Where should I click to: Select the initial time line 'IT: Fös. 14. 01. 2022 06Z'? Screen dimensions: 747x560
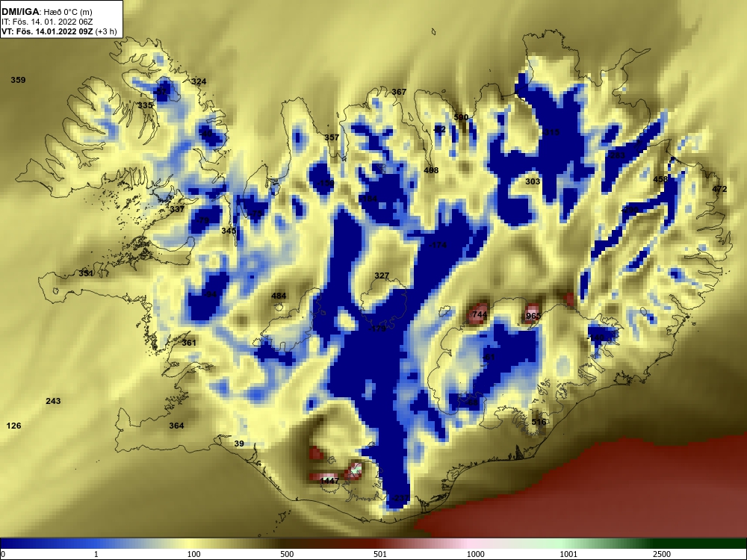click(46, 22)
